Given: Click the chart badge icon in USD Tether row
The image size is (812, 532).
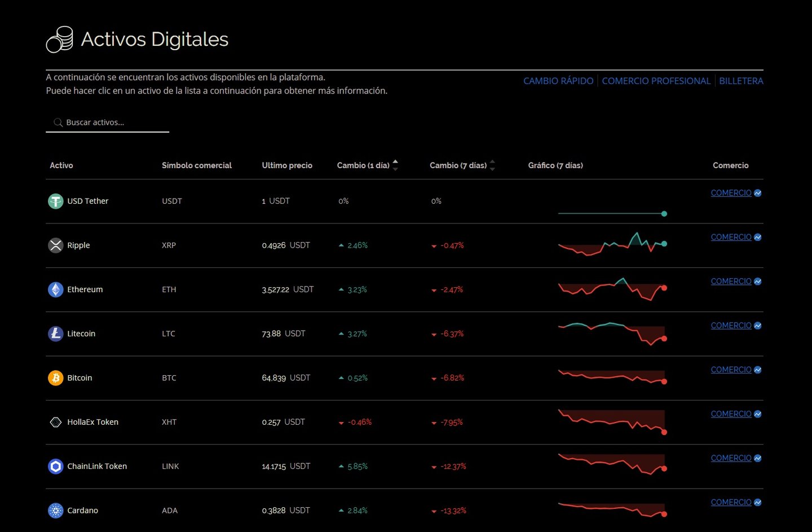Looking at the screenshot, I should (x=757, y=193).
